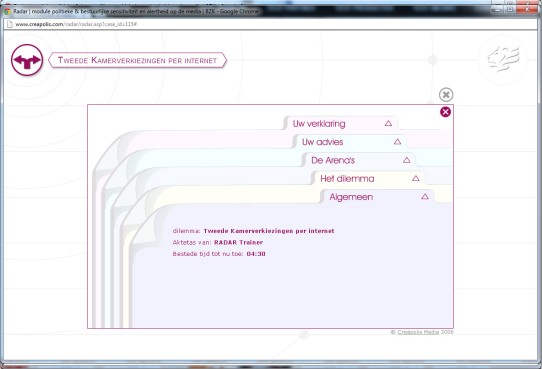Expand the triangle on Uw verklaring

pyautogui.click(x=388, y=123)
